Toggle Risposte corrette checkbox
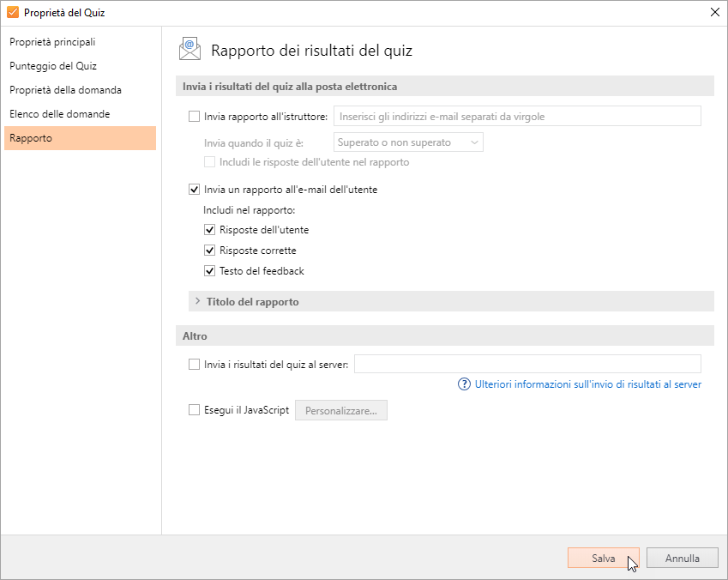 [210, 251]
